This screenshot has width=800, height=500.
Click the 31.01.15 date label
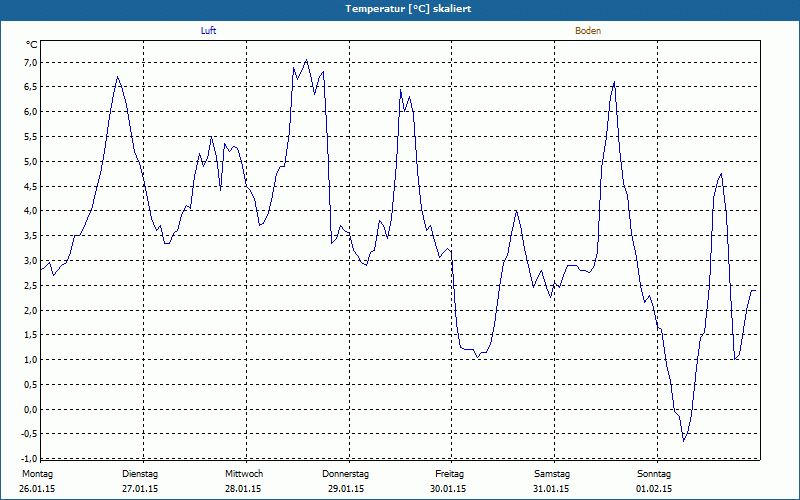(551, 489)
